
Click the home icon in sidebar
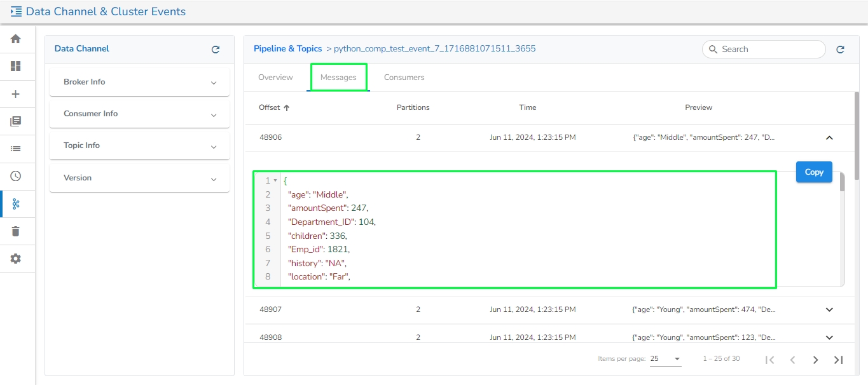click(16, 39)
